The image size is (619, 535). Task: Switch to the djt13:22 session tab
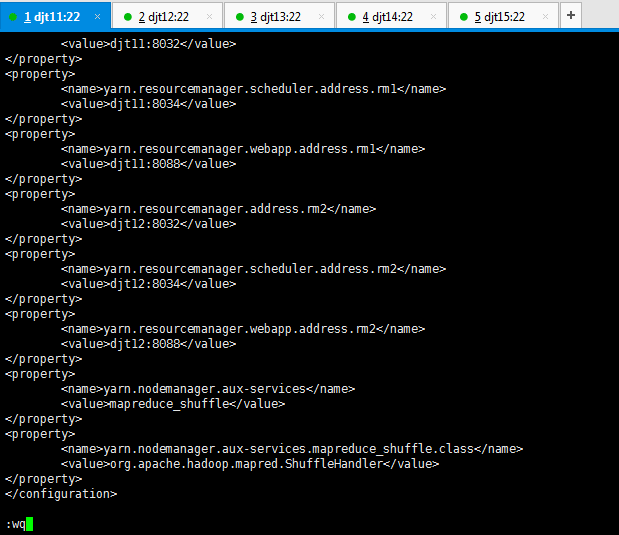point(279,16)
